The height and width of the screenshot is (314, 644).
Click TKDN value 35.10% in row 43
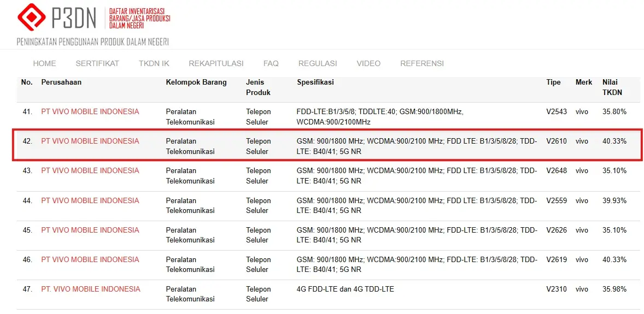tap(614, 171)
